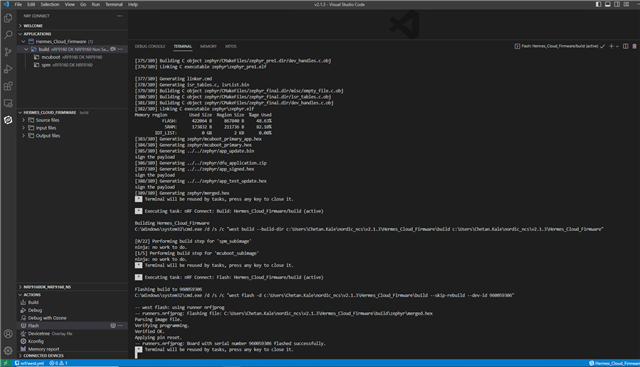Open the Run menu

(x=96, y=4)
